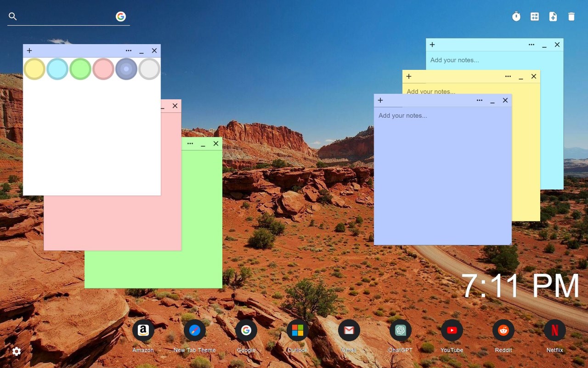Click the purple note's resize handle corner
Image resolution: width=588 pixels, height=368 pixels.
(x=509, y=242)
